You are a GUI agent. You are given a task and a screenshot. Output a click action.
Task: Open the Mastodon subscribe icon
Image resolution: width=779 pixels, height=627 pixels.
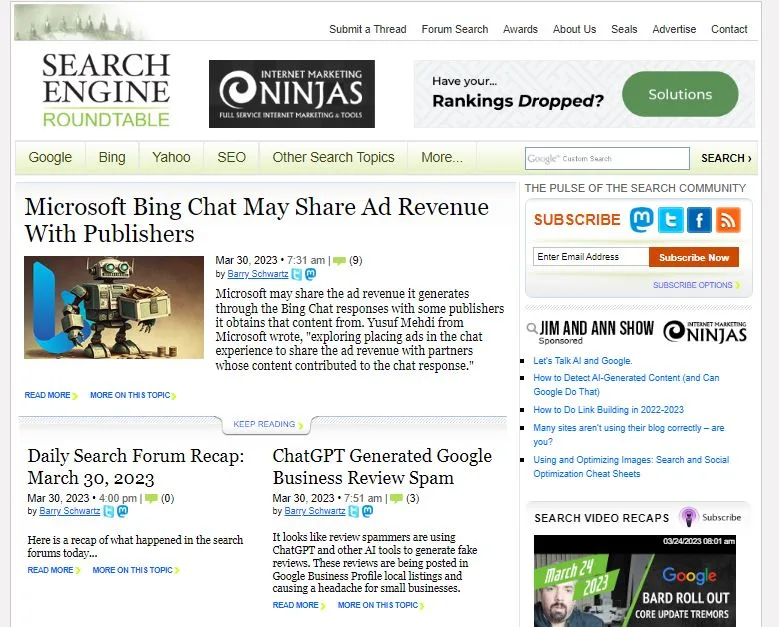coord(642,220)
